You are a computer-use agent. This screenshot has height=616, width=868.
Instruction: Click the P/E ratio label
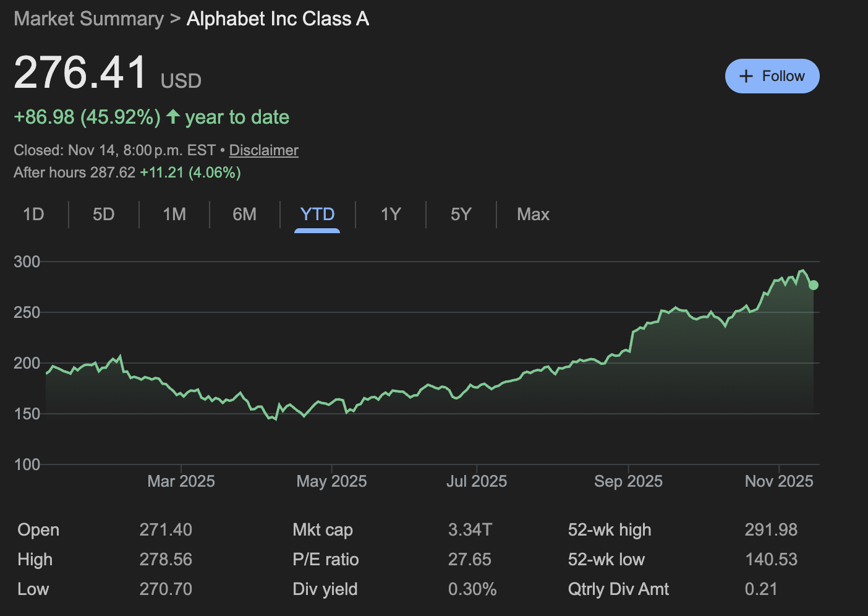[x=325, y=560]
